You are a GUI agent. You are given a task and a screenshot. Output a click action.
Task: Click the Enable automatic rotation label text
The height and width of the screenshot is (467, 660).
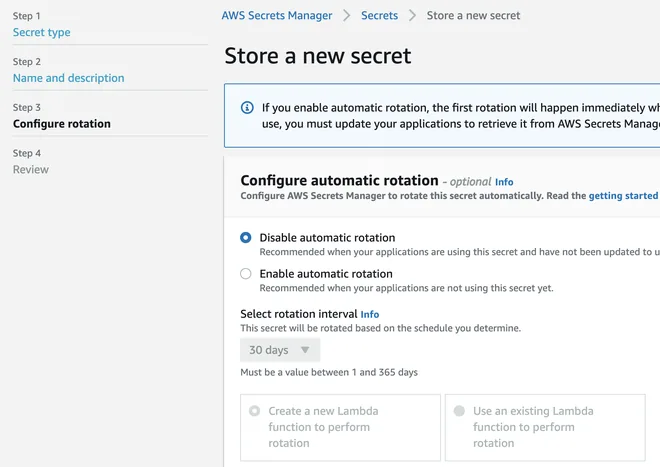coord(326,274)
